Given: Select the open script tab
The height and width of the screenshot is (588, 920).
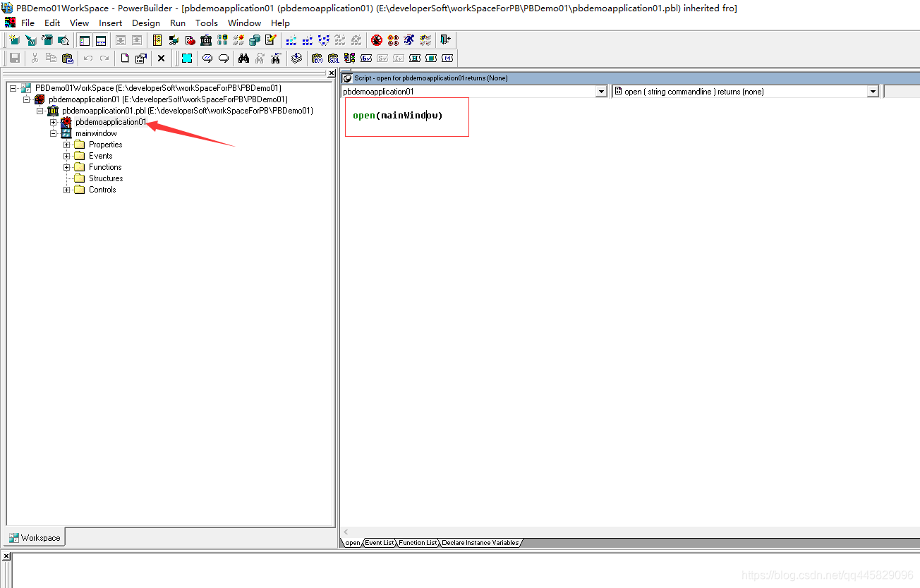Looking at the screenshot, I should 352,543.
